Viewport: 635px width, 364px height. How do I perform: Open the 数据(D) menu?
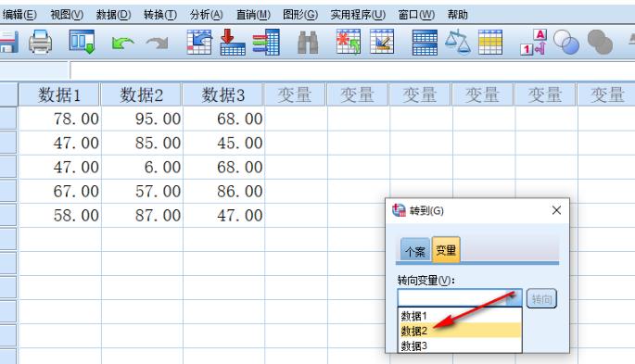click(113, 15)
